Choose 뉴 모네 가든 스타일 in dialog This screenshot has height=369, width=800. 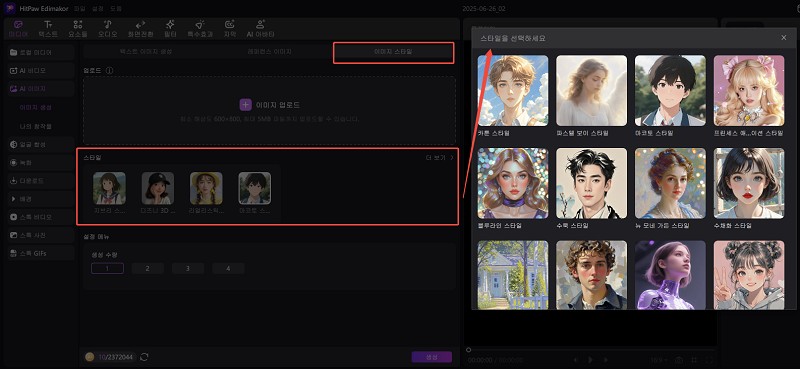click(x=670, y=183)
